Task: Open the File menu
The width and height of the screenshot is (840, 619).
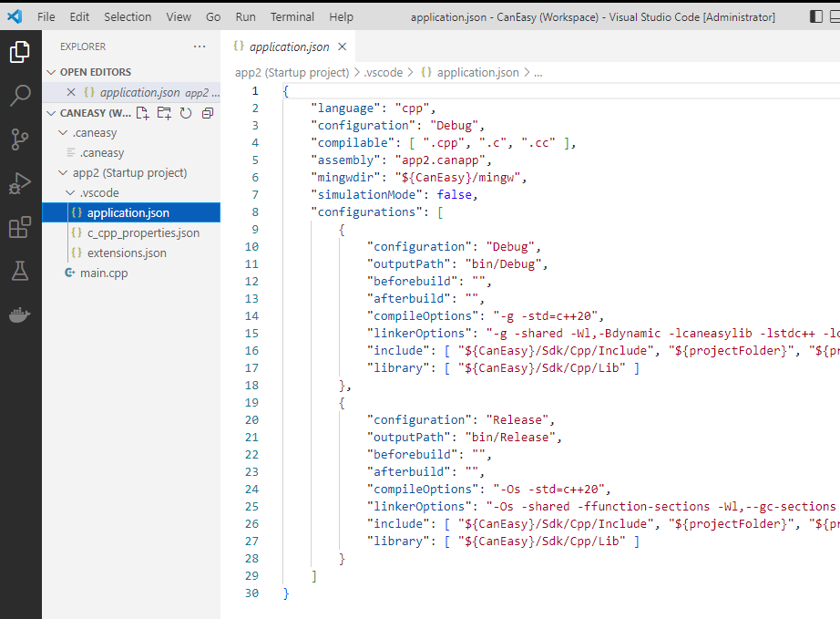Action: pos(46,16)
